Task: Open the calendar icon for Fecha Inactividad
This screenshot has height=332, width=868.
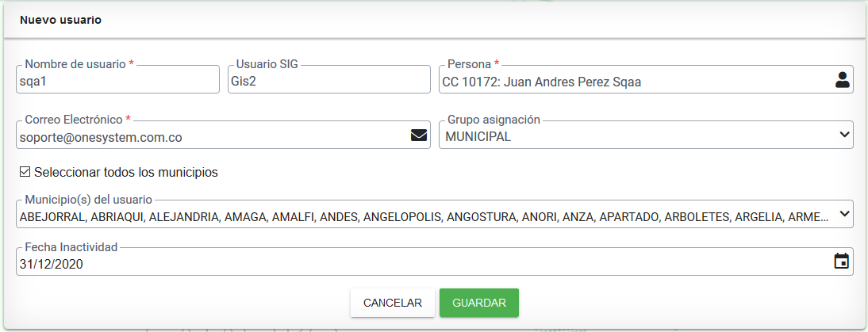Action: point(842,261)
